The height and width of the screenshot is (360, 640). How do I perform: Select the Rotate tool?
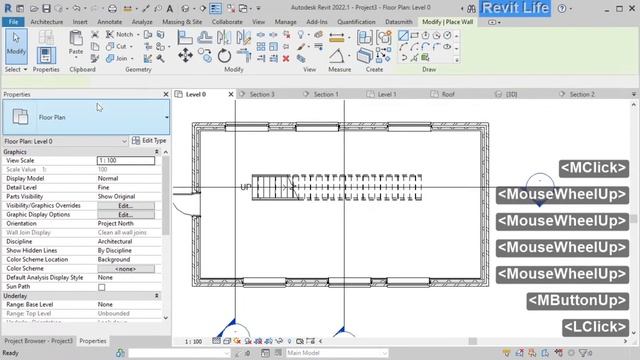click(x=224, y=56)
